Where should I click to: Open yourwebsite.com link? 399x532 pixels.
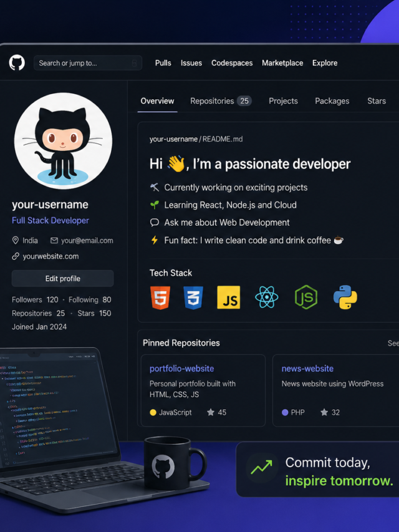tap(51, 256)
